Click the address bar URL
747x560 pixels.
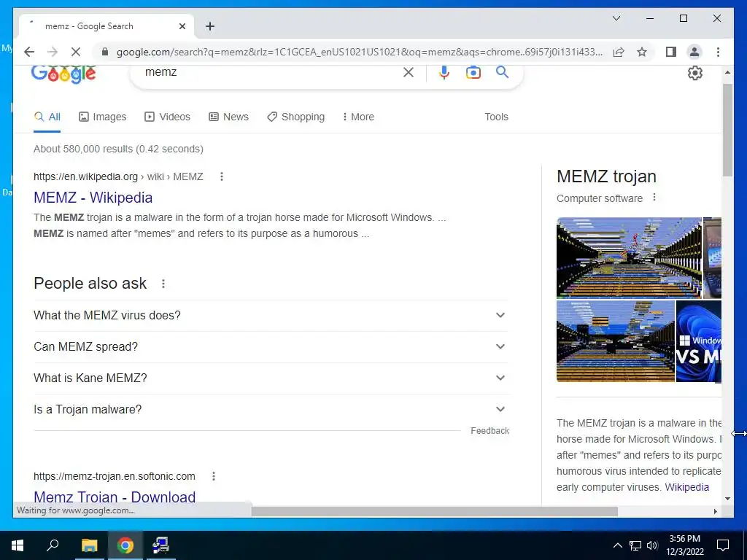(x=359, y=52)
